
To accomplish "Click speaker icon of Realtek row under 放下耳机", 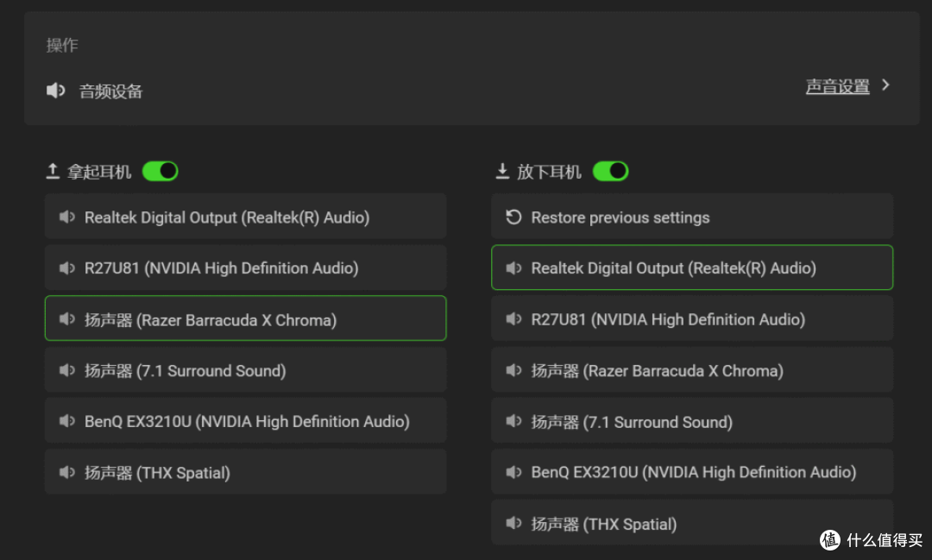I will coord(513,268).
